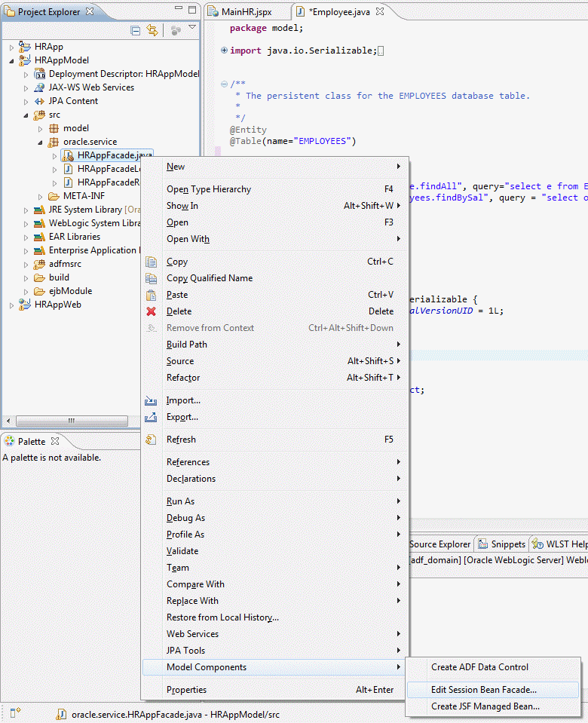Click the JAX-WS Web Services icon
The width and height of the screenshot is (588, 723).
[39, 87]
